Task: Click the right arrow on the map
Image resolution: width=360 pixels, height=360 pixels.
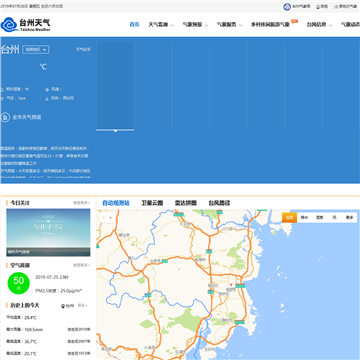Action: click(111, 217)
